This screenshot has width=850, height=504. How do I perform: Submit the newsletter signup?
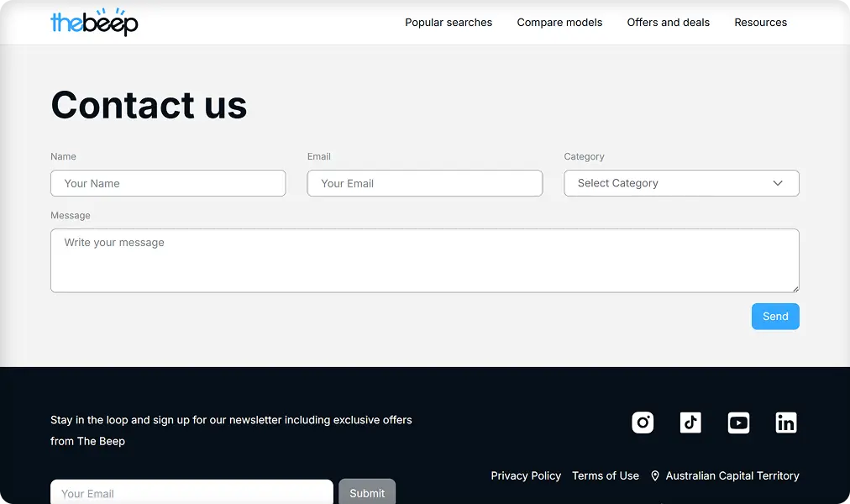(367, 494)
